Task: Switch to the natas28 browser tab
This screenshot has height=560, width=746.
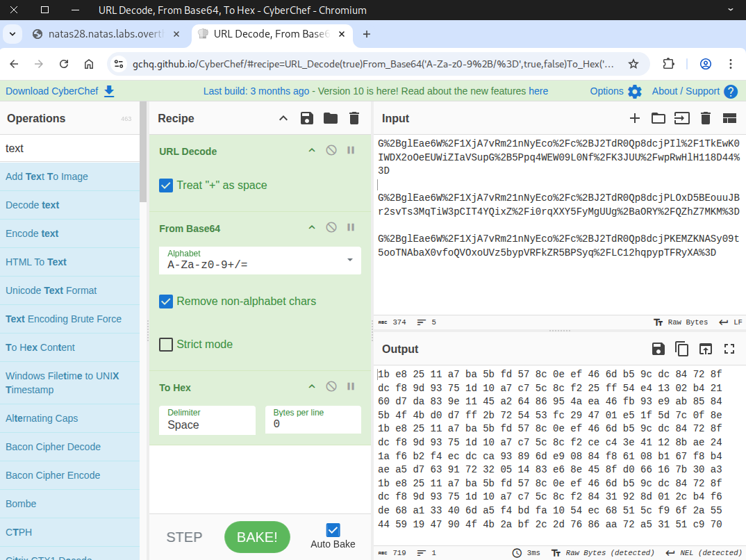Action: tap(104, 34)
